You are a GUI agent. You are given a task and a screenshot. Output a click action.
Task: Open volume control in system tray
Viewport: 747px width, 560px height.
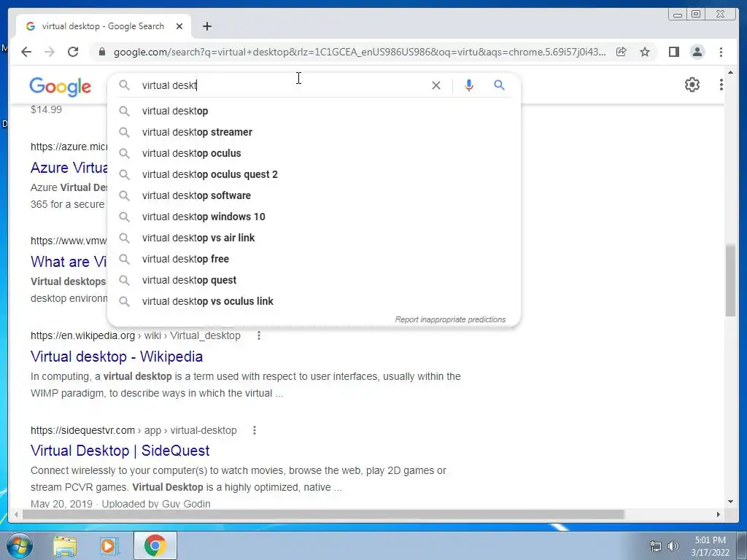coord(673,546)
